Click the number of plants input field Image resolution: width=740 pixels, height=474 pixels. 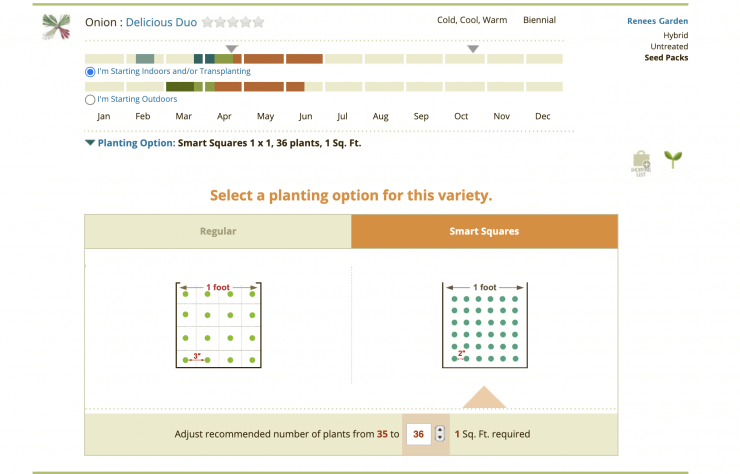[x=419, y=434]
